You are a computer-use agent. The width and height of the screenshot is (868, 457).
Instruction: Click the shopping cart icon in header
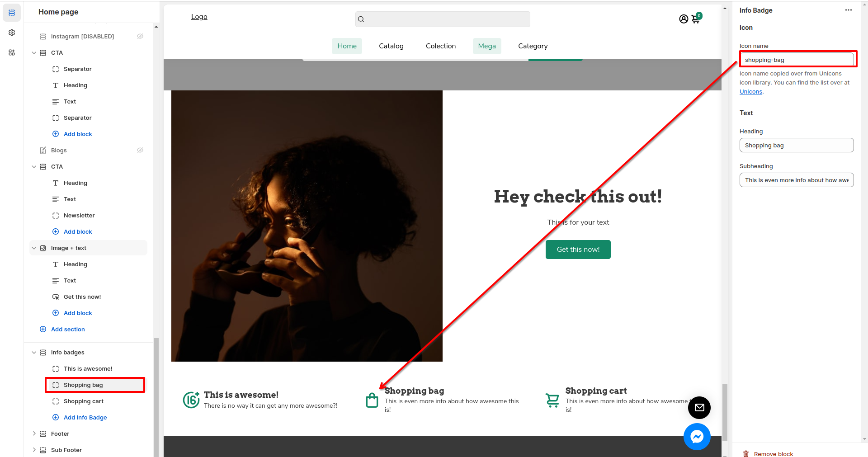point(696,19)
